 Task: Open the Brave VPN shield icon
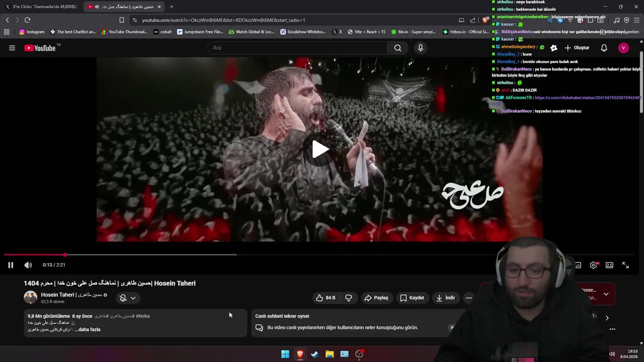click(626, 20)
